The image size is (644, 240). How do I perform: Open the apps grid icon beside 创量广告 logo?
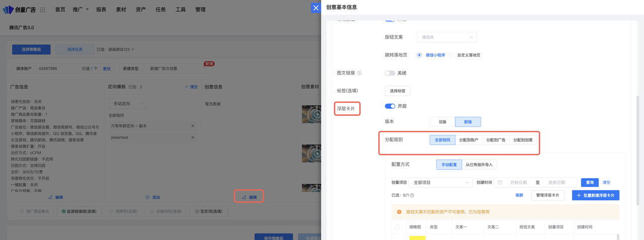(x=43, y=10)
